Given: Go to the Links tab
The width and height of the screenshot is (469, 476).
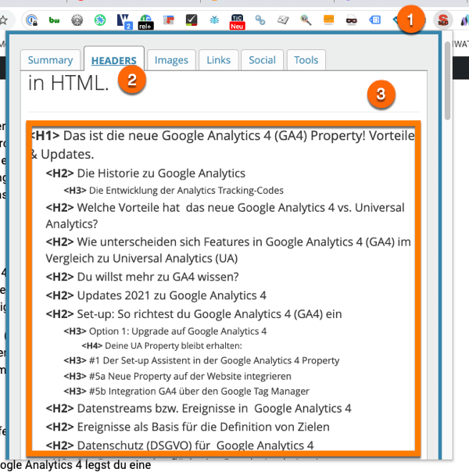Looking at the screenshot, I should [x=219, y=60].
